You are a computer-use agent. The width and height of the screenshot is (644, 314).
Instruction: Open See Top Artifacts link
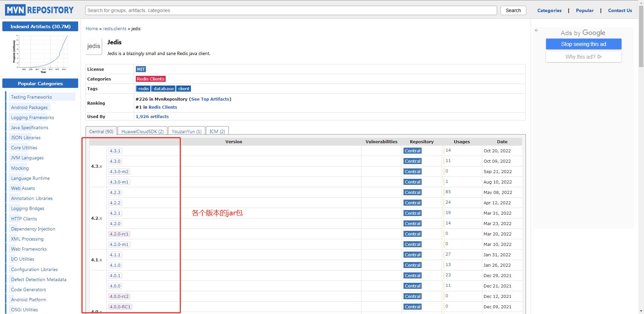(210, 99)
